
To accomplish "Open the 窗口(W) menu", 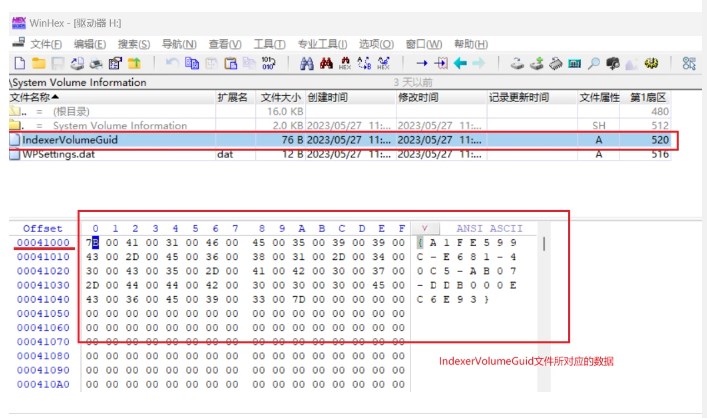I will click(424, 44).
